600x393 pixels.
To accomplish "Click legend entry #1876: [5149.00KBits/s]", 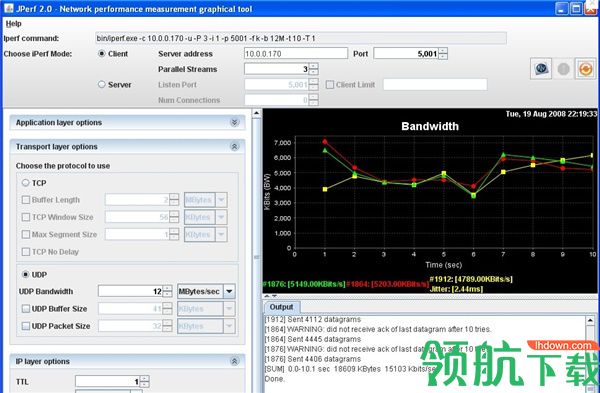I will point(304,284).
